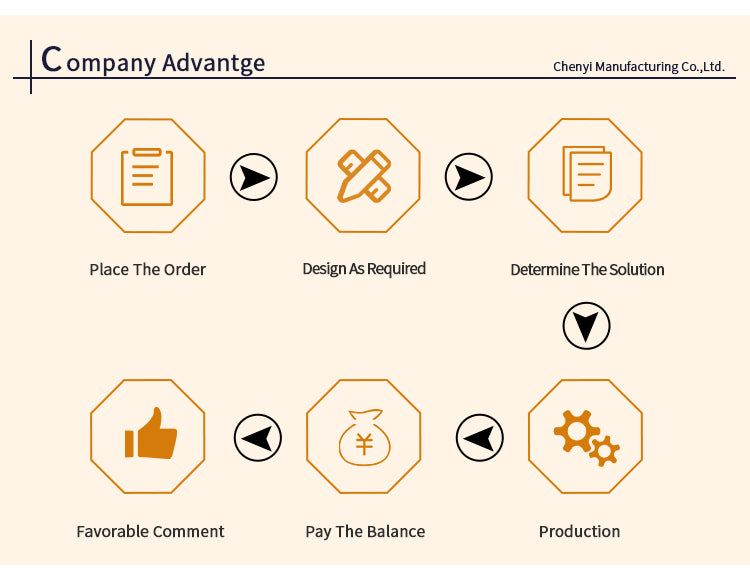The width and height of the screenshot is (750, 579).
Task: Click the documents Determine The Solution icon
Action: [x=585, y=175]
